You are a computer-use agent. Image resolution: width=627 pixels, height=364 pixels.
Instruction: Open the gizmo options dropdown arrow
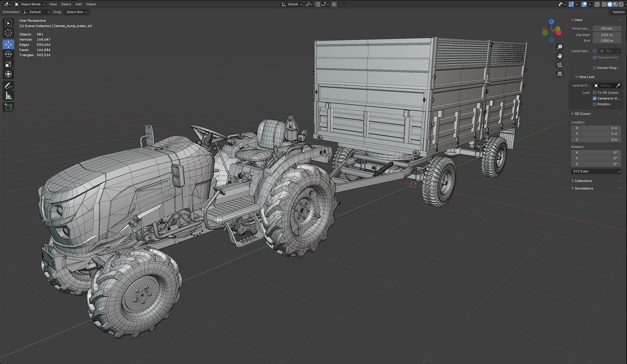tap(576, 4)
